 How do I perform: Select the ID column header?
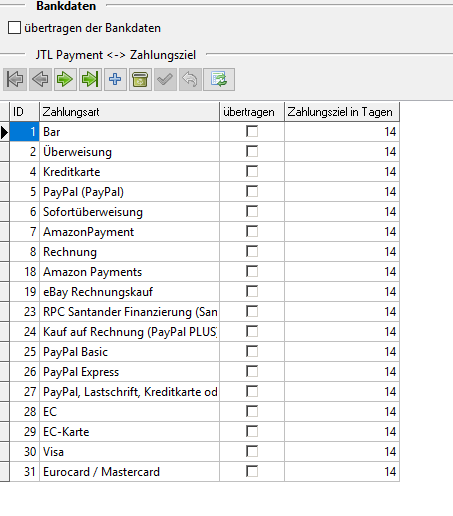[x=24, y=112]
